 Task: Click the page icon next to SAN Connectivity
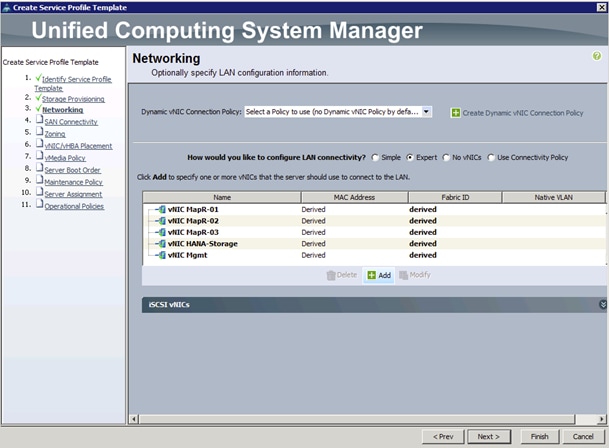pyautogui.click(x=39, y=119)
